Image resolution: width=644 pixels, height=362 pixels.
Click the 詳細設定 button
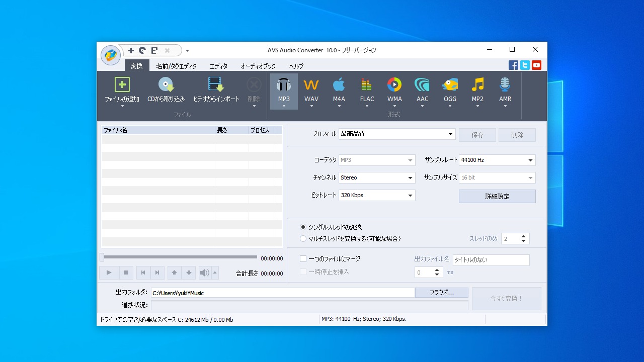point(497,197)
